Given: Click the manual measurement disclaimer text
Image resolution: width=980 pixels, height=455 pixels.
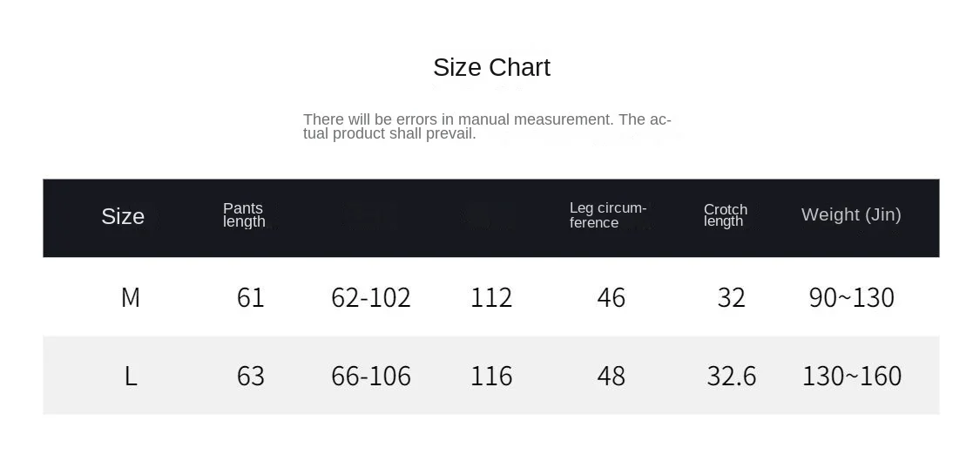Looking at the screenshot, I should tap(486, 126).
